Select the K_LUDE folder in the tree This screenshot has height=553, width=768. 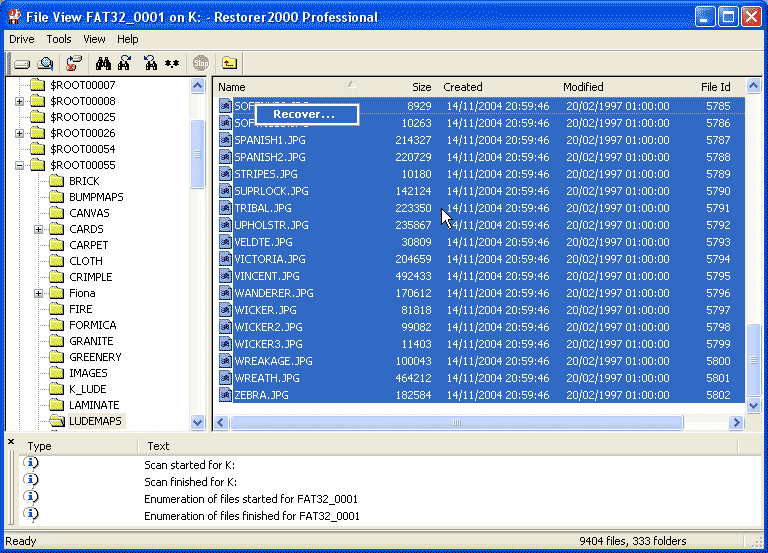(88, 389)
